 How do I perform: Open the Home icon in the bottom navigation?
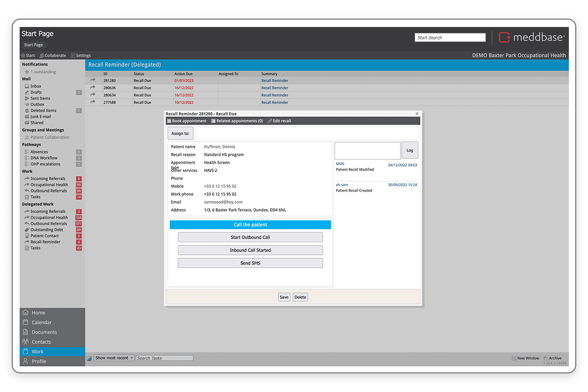click(25, 313)
